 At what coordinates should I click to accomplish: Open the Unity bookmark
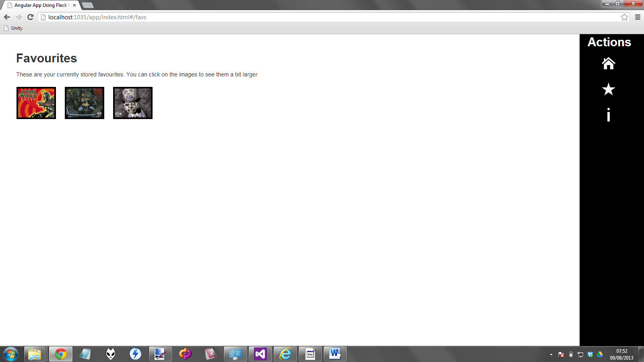(13, 28)
